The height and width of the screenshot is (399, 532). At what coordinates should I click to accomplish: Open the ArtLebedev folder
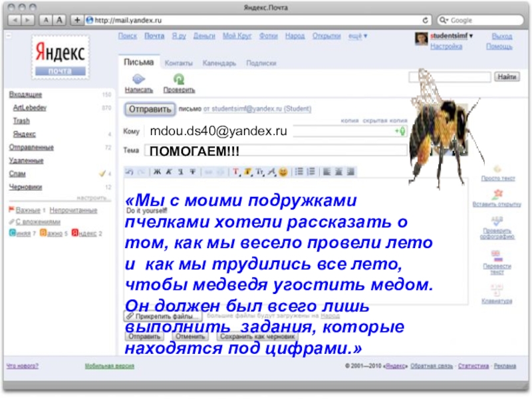coord(29,108)
